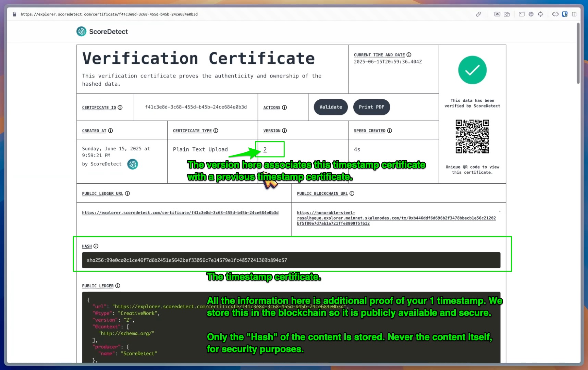Image resolution: width=588 pixels, height=370 pixels.
Task: Click the crosshair target toolbar icon
Action: tap(540, 14)
